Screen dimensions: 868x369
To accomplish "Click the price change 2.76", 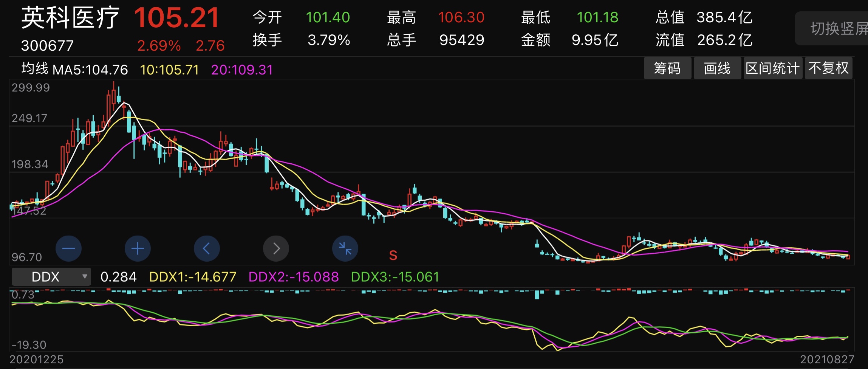I will (210, 46).
